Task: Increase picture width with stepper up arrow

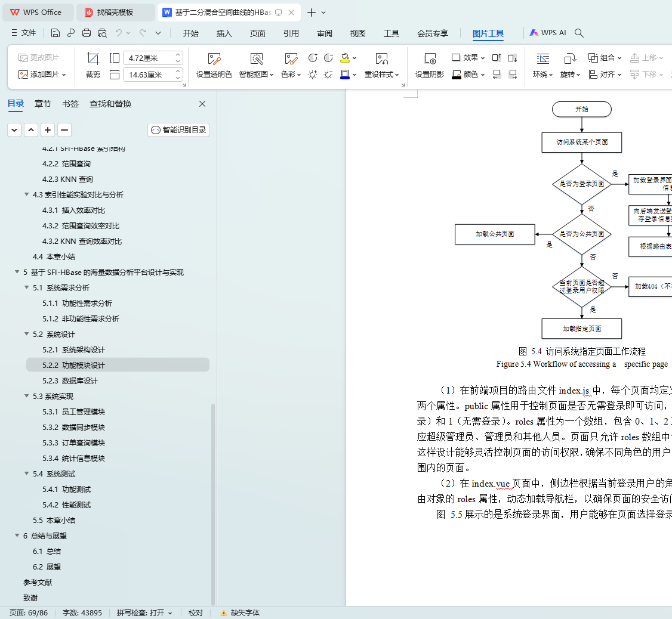Action: (178, 55)
